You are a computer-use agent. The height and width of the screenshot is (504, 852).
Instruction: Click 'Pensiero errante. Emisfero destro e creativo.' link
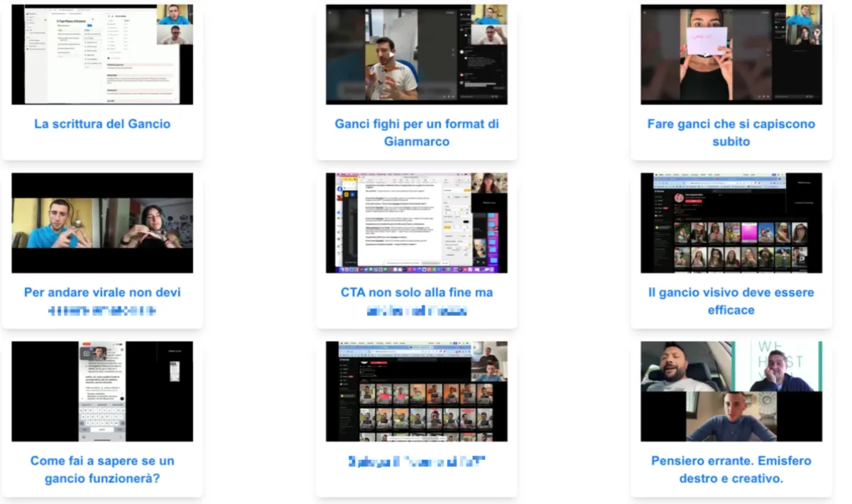pos(731,469)
